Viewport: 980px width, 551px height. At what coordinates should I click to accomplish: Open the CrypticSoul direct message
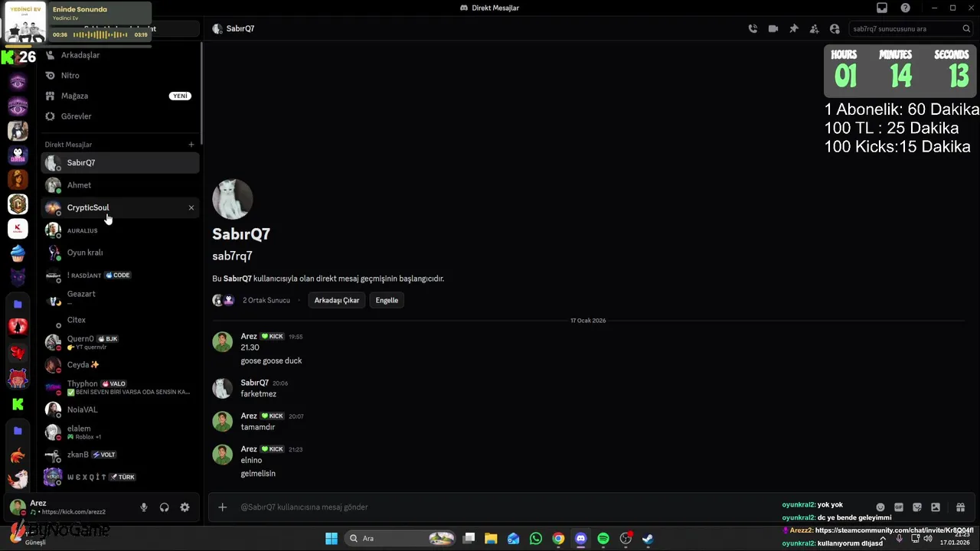(x=119, y=207)
